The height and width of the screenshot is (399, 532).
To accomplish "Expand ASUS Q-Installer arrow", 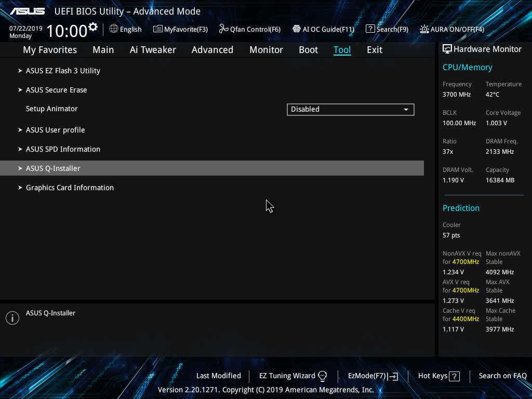I will tap(20, 168).
